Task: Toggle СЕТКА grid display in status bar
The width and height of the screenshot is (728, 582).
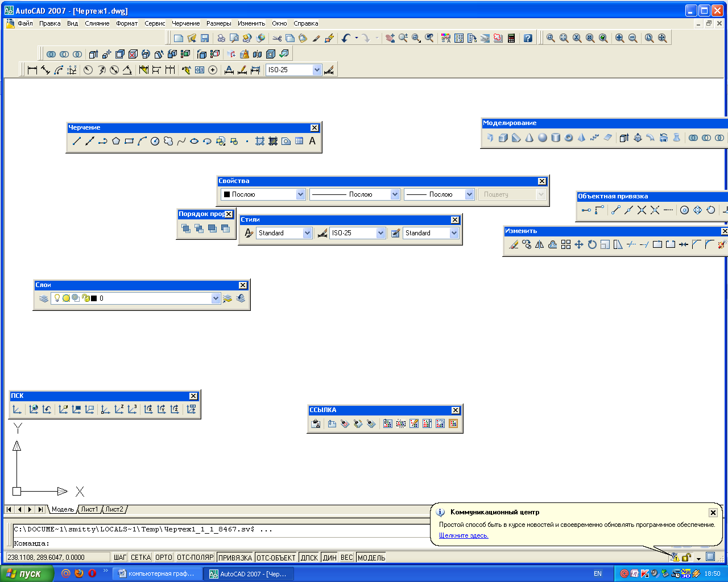Action: (x=140, y=558)
